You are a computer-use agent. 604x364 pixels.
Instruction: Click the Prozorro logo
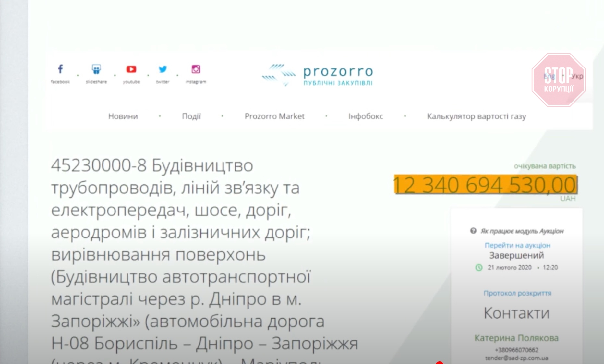318,75
